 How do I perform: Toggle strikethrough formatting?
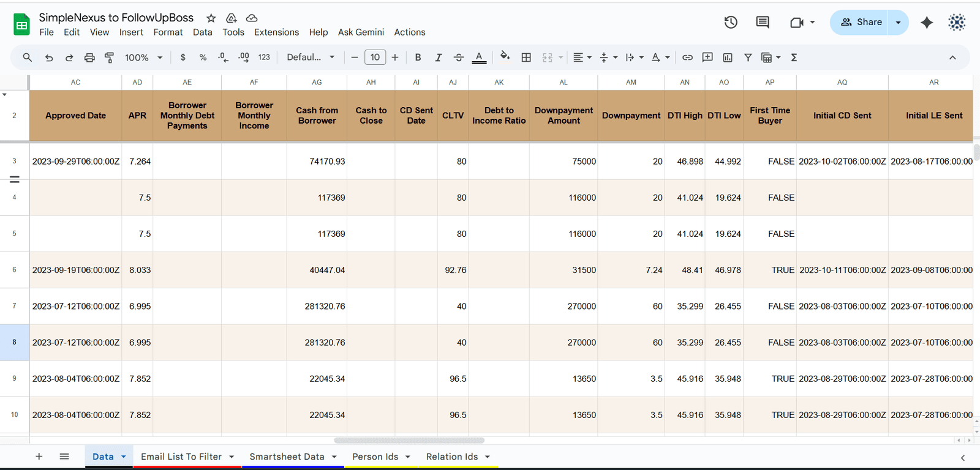tap(459, 58)
